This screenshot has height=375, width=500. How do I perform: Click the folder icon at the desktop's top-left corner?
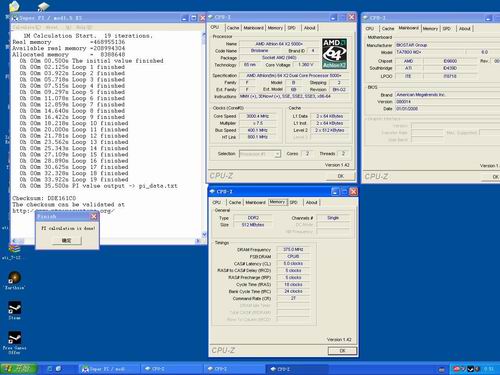point(13,6)
